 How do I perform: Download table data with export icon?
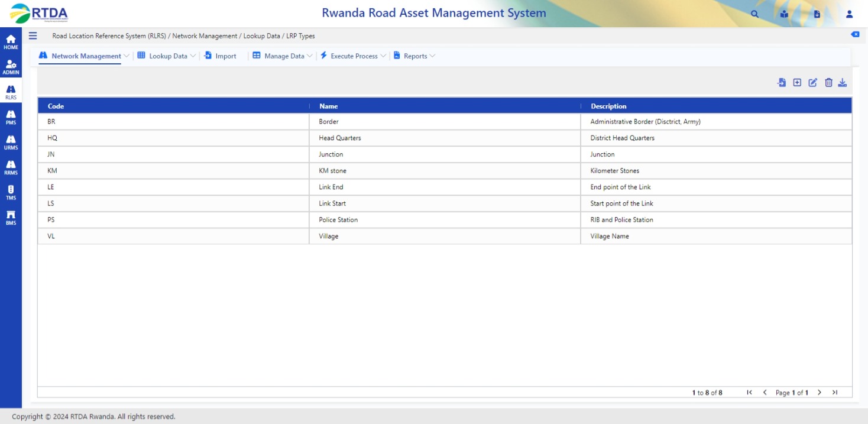(843, 83)
